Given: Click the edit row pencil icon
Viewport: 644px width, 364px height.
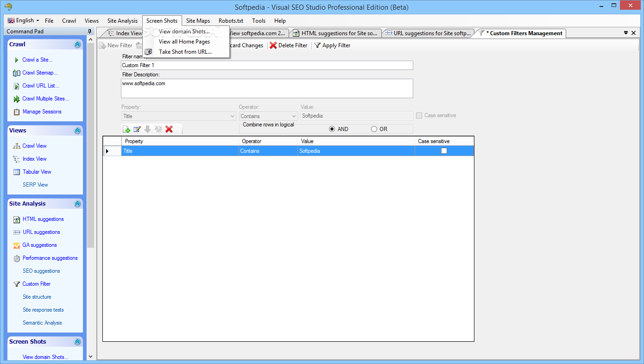Looking at the screenshot, I should [x=137, y=129].
